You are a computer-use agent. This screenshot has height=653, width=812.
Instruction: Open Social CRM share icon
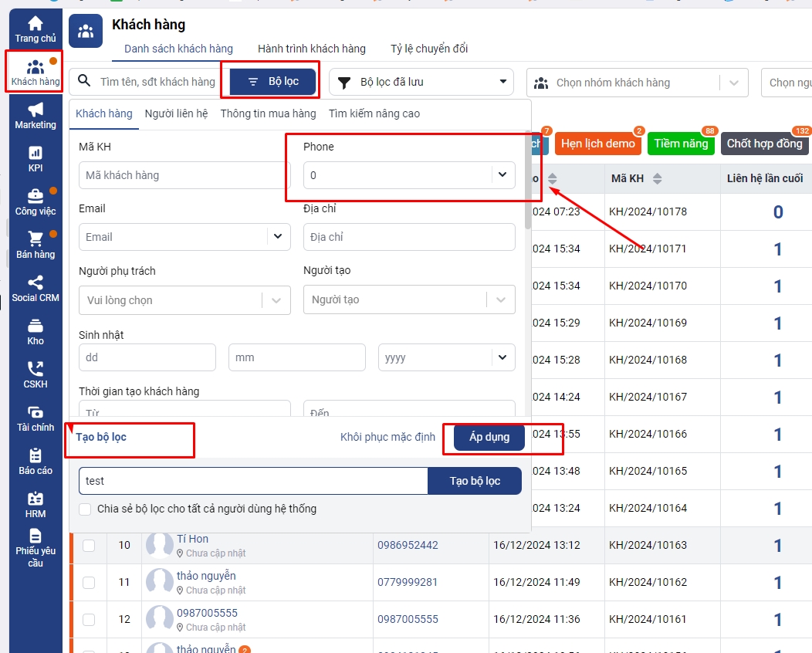36,283
